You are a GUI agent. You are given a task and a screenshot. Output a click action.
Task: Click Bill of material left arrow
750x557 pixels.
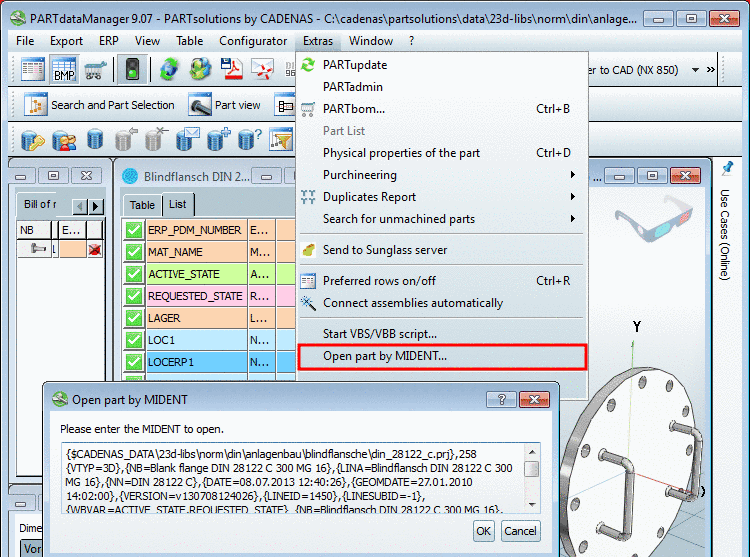coord(80,206)
